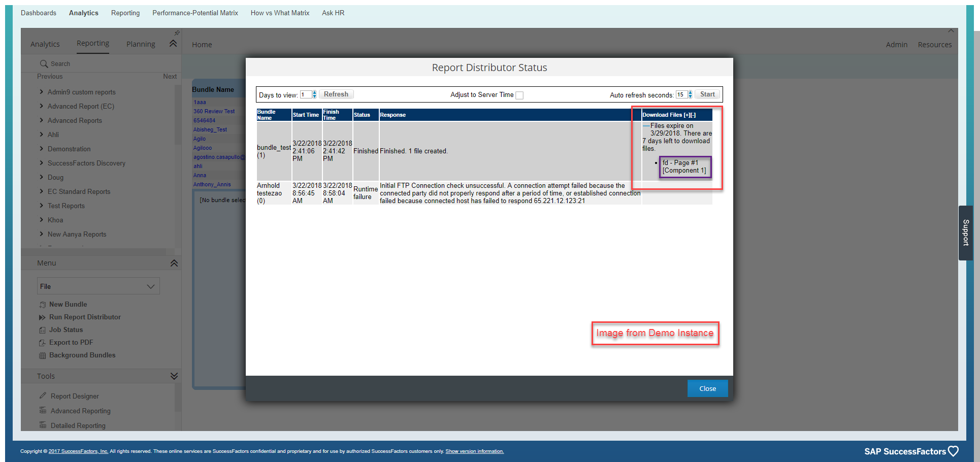Screen dimensions: 980x462
Task: Switch to the sidebar Planning tab
Action: [x=141, y=44]
